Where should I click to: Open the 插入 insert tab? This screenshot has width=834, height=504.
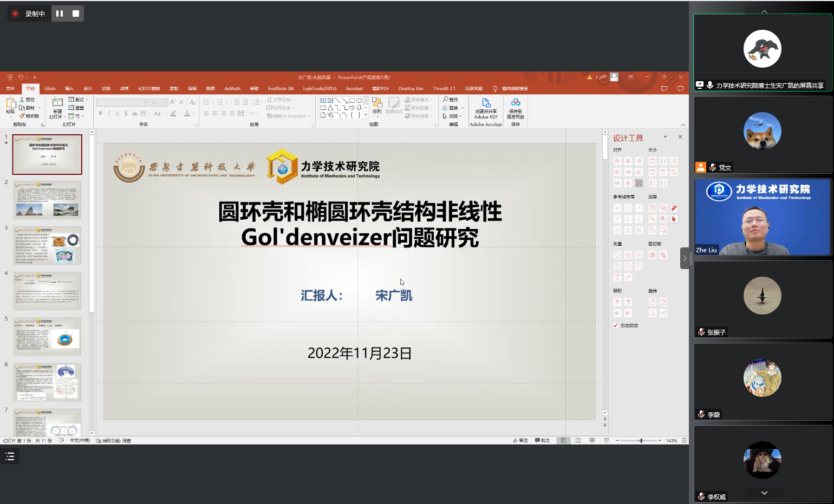click(69, 88)
